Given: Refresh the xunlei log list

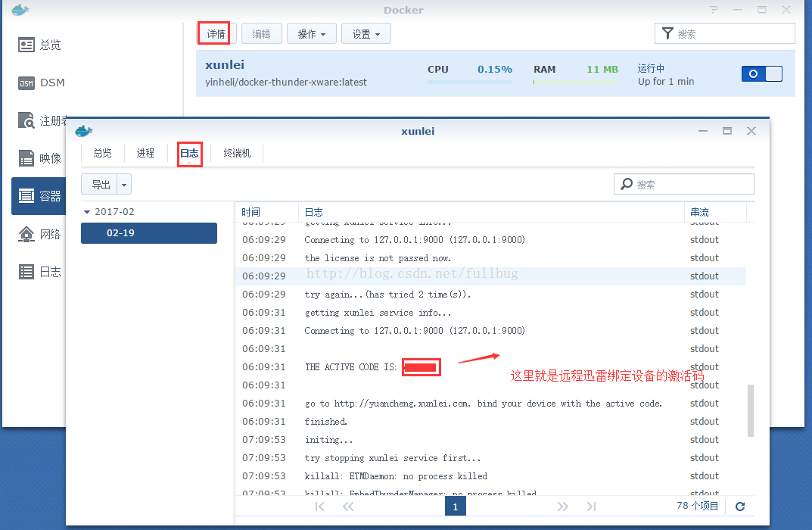Looking at the screenshot, I should 739,507.
